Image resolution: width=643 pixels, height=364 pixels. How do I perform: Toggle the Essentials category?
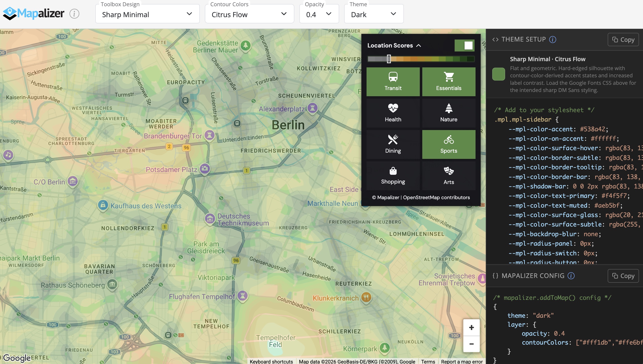[x=449, y=82]
